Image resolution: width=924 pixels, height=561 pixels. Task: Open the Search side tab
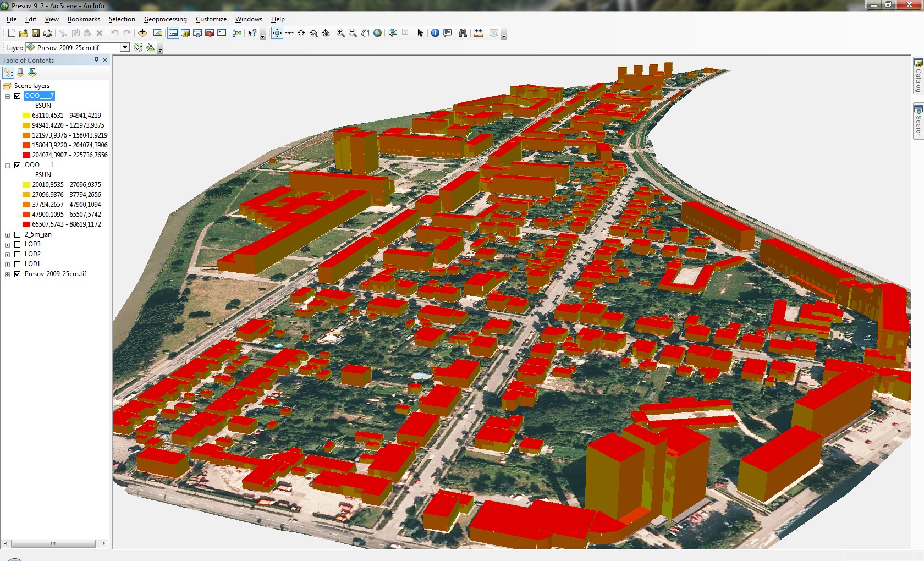tap(918, 121)
